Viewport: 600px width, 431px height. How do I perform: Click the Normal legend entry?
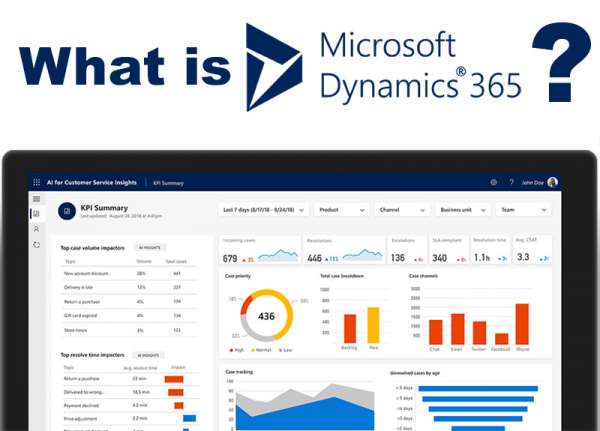261,350
